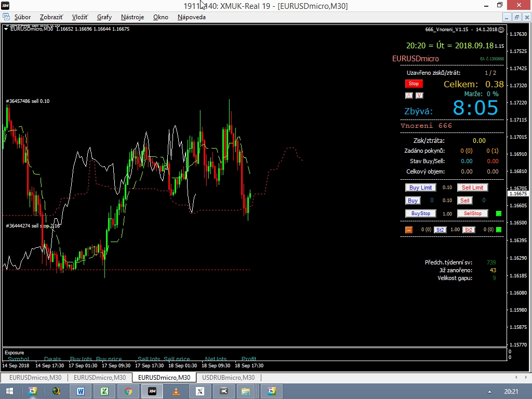Click the orange EURUSDmicro symbol label
Image resolution: width=532 pixels, height=399 pixels.
tap(415, 59)
